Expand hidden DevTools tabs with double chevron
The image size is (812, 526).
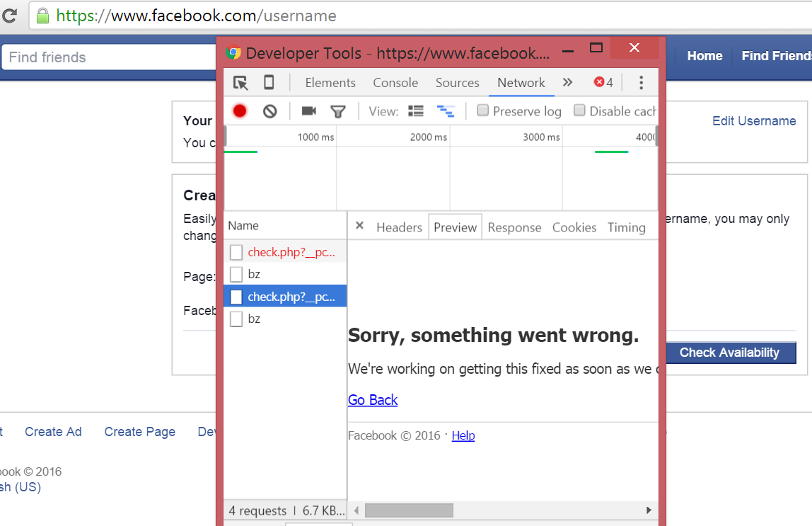pos(567,82)
